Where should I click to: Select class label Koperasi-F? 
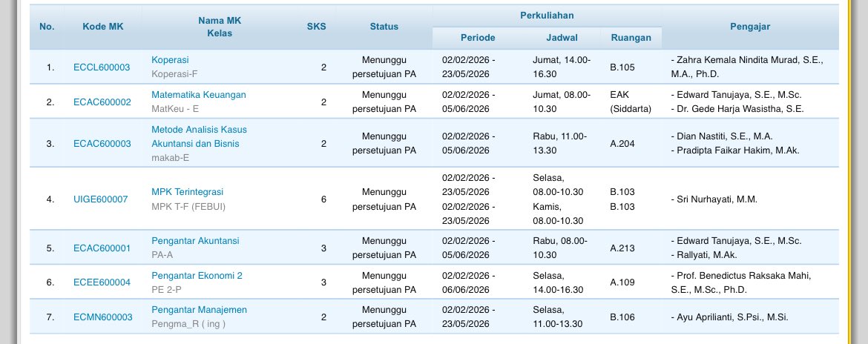(x=174, y=74)
